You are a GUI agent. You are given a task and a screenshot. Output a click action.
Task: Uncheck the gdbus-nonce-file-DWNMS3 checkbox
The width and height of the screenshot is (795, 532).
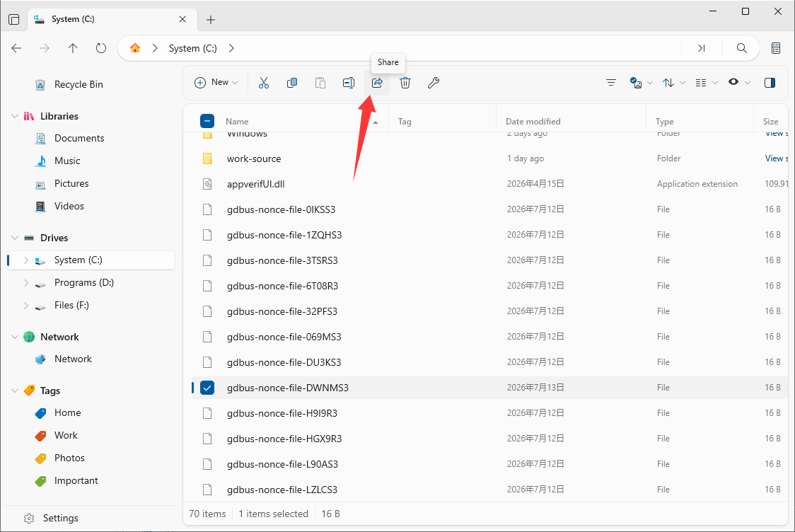tap(207, 388)
